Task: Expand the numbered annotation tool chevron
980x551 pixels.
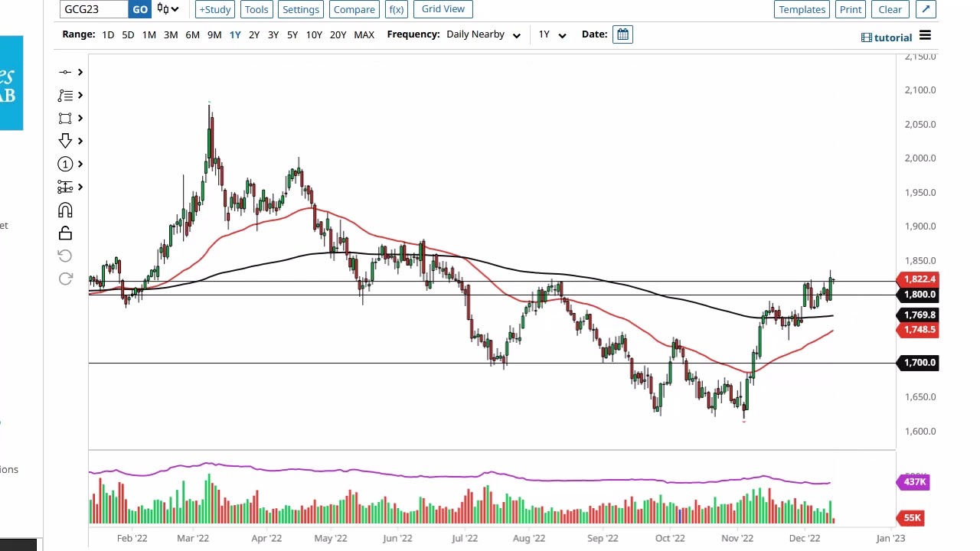Action: [80, 164]
